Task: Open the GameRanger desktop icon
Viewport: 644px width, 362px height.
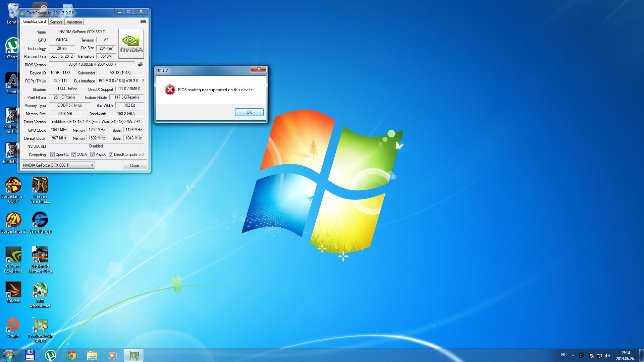Action: click(x=40, y=223)
